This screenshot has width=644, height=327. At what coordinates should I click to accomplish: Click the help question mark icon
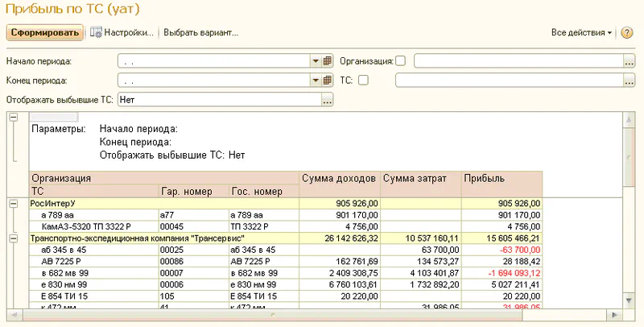[627, 33]
